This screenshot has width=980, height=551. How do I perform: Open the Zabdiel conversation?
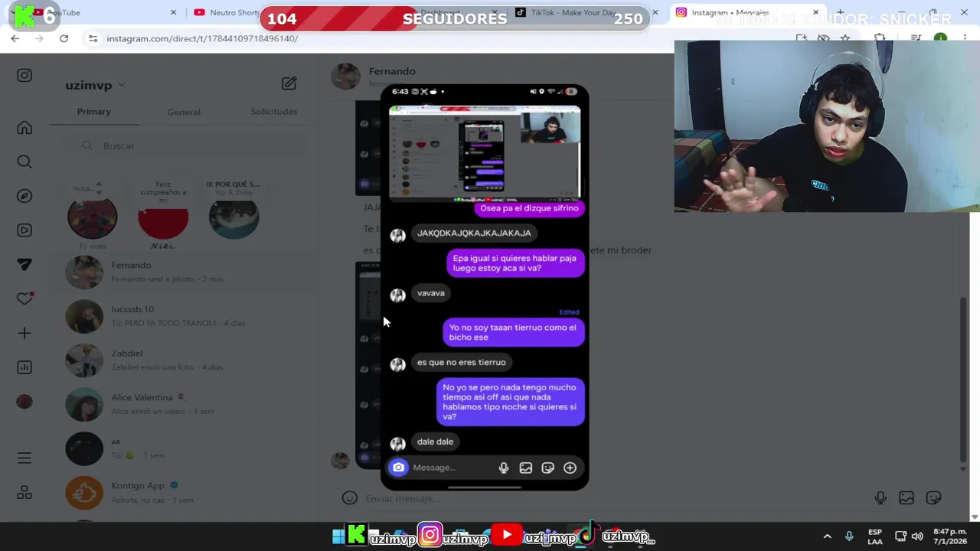coord(184,360)
